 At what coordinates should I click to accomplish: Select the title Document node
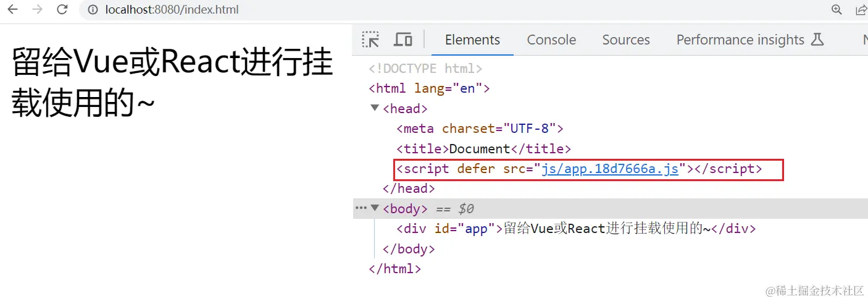tap(483, 148)
